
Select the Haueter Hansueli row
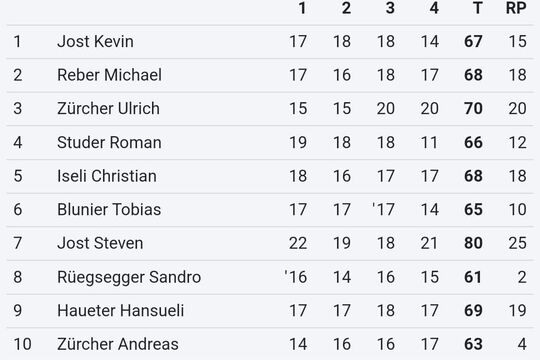coord(270,311)
